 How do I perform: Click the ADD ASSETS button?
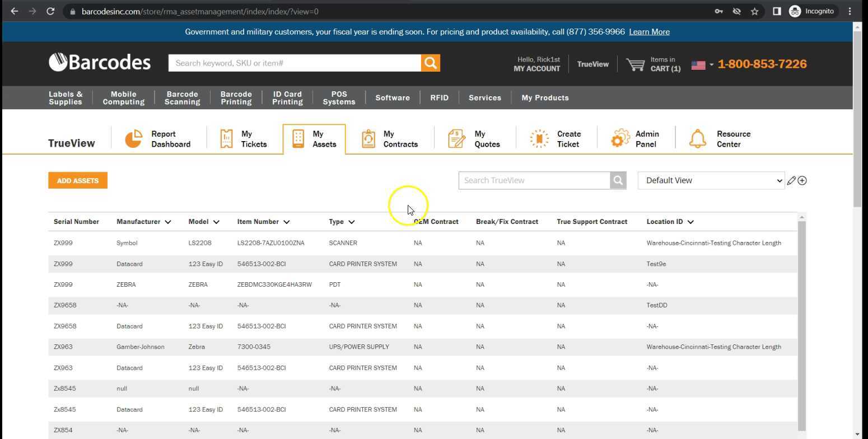pos(78,180)
